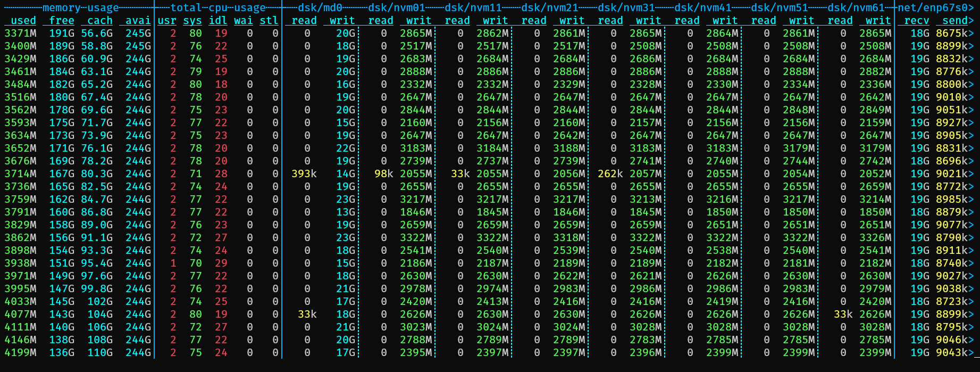Click the 'used' column label
Screen dimensions: 980x372
[23, 20]
